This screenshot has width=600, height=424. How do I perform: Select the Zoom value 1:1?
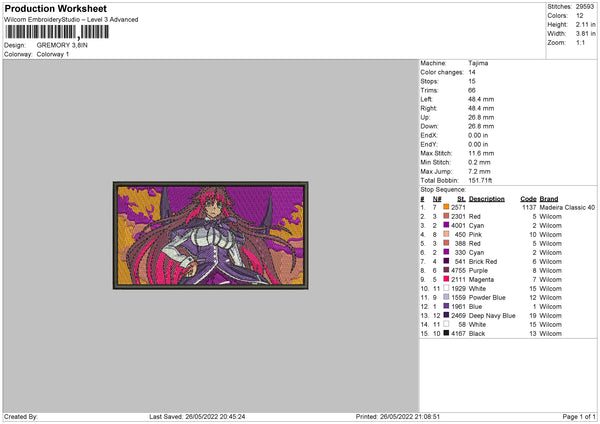(x=580, y=42)
